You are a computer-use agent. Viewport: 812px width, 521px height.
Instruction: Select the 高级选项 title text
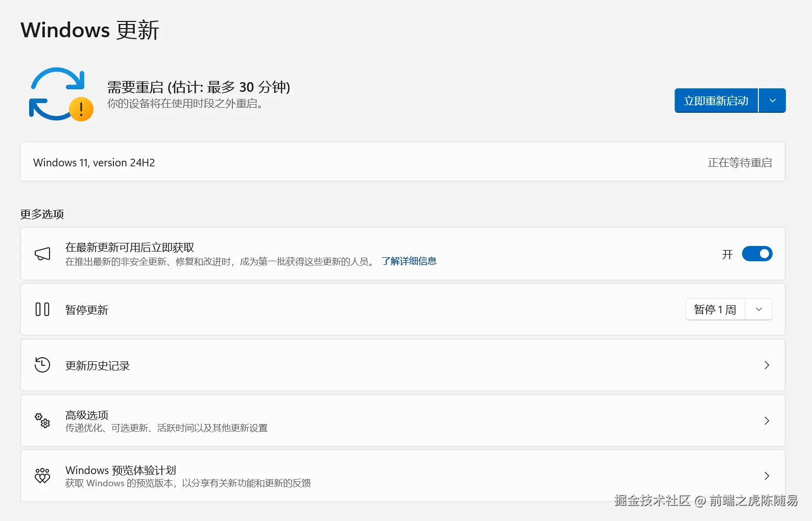point(87,415)
